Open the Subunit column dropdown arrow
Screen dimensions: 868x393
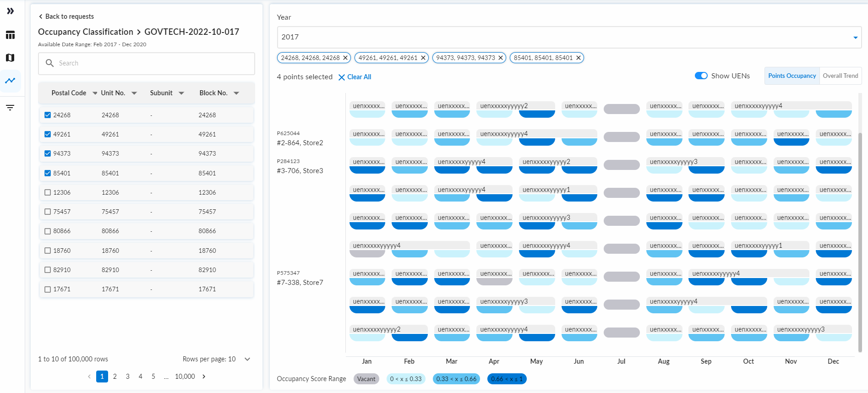coord(181,93)
